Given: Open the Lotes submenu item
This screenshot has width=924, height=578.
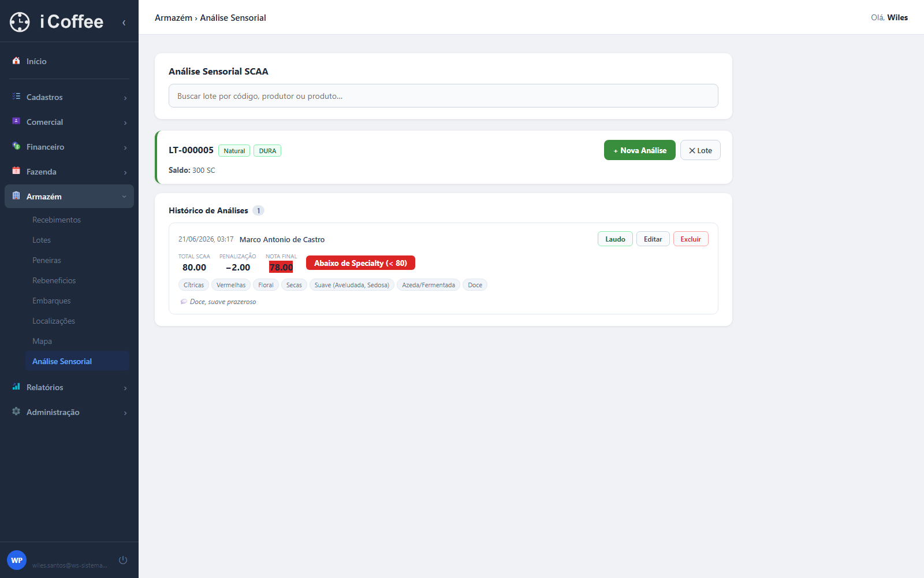Looking at the screenshot, I should (x=42, y=240).
